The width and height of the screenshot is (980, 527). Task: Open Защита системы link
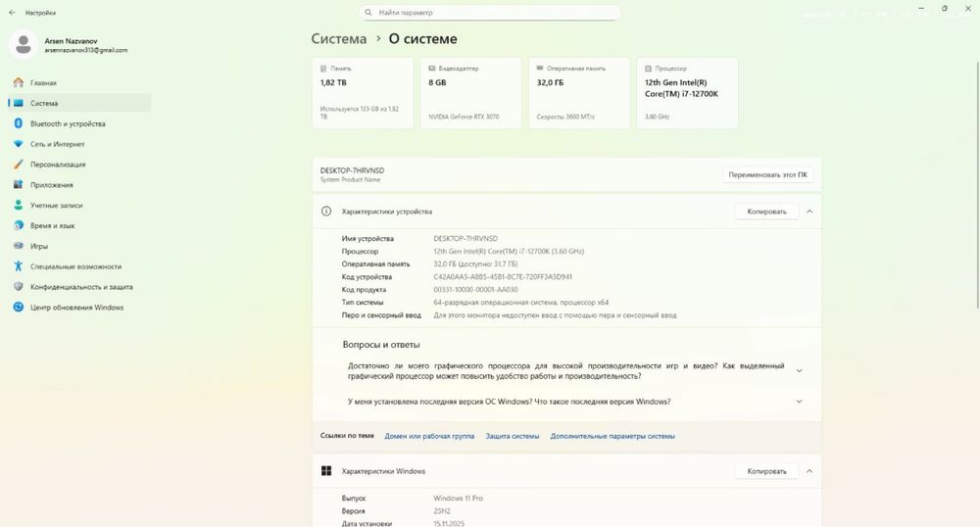click(x=512, y=436)
